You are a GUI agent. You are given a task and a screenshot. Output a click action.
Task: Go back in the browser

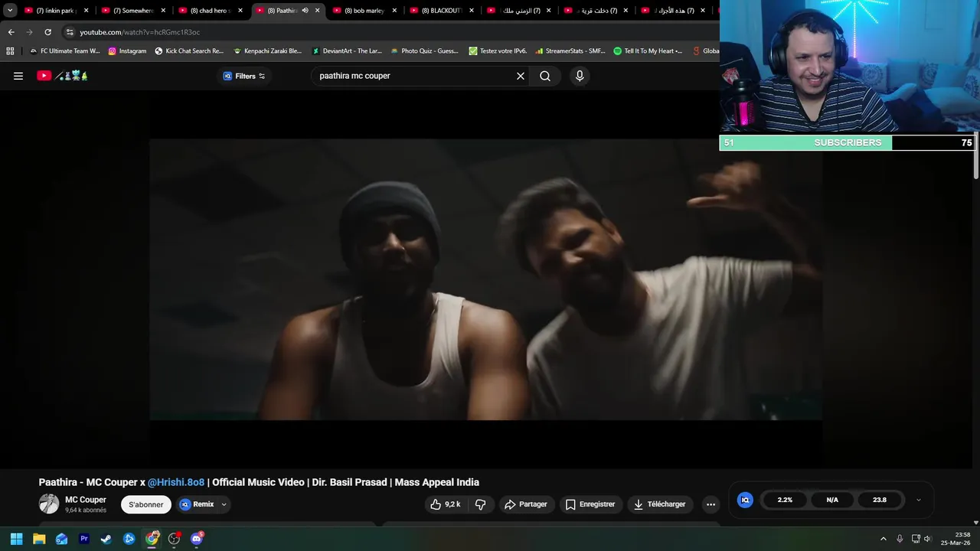click(x=11, y=32)
